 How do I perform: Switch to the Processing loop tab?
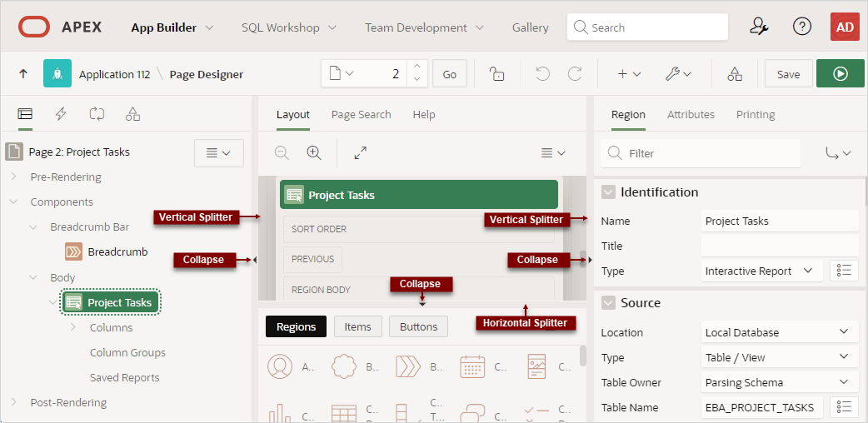pos(97,114)
